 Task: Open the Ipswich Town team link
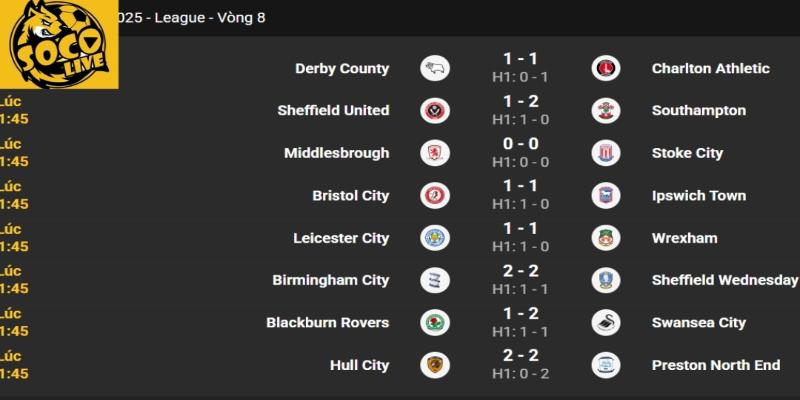(x=698, y=195)
